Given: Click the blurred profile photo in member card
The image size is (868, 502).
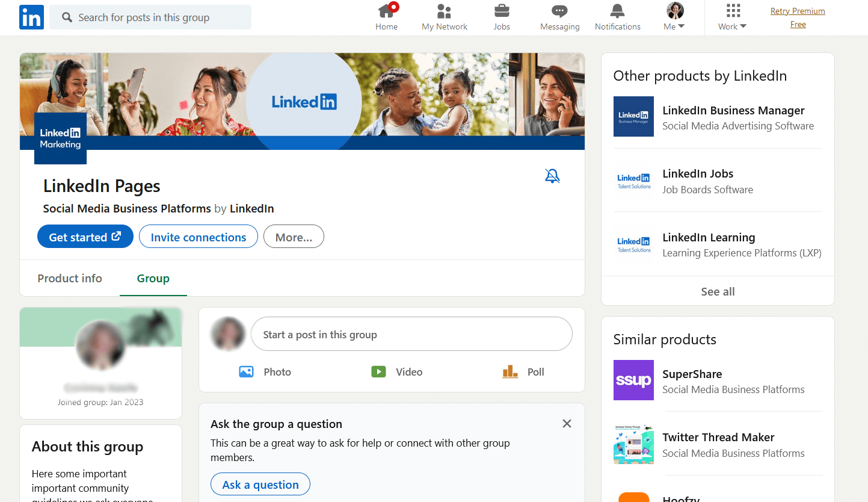Looking at the screenshot, I should click(100, 346).
